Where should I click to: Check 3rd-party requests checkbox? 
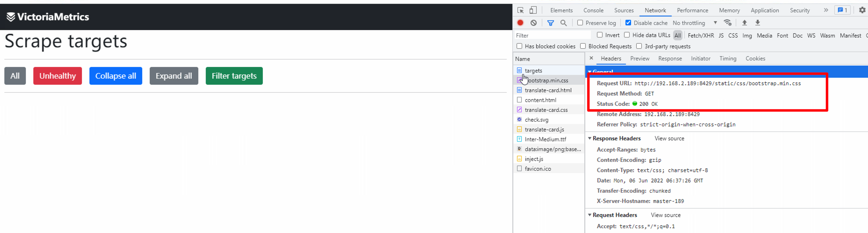(x=639, y=46)
